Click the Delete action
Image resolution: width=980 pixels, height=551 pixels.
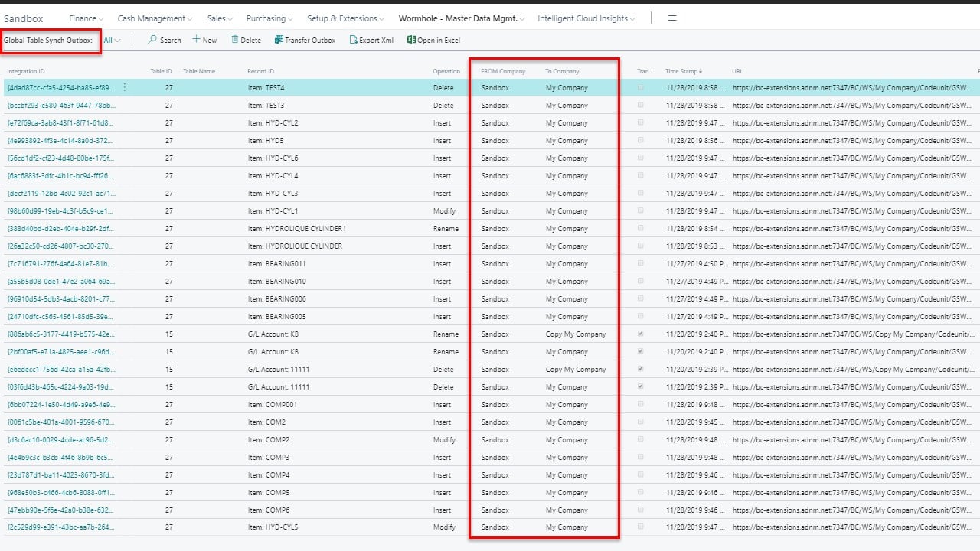pyautogui.click(x=246, y=40)
